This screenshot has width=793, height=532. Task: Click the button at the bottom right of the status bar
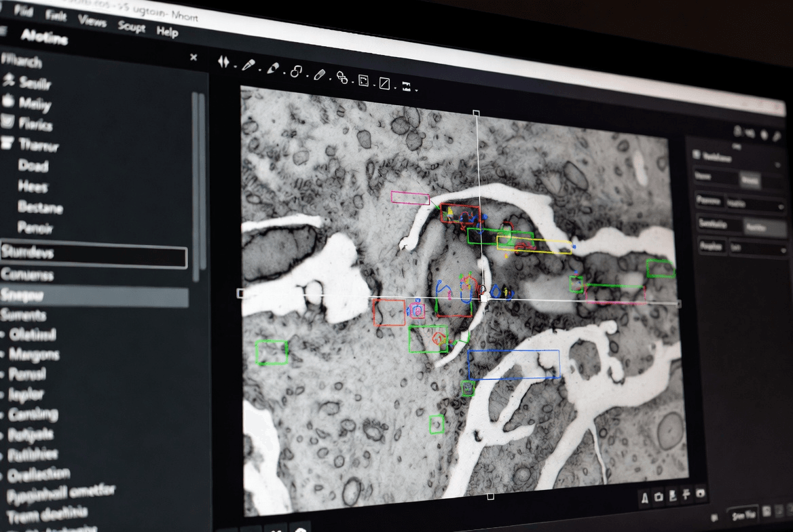[743, 515]
